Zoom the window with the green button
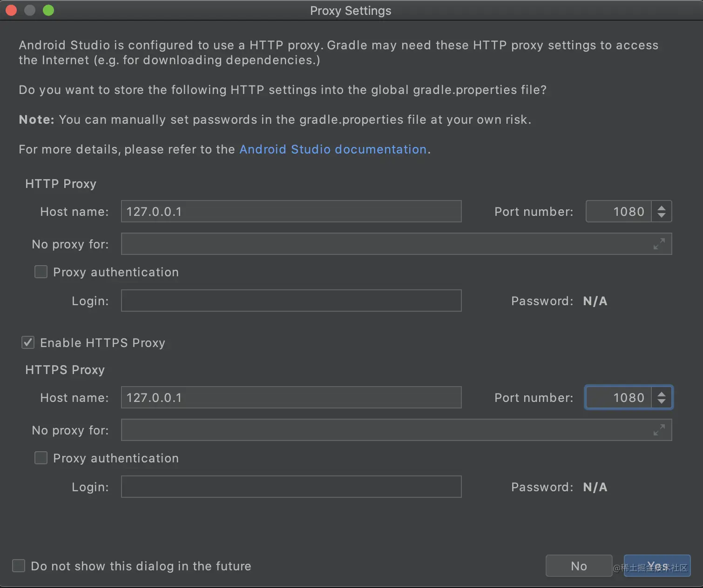The width and height of the screenshot is (703, 588). coord(48,10)
